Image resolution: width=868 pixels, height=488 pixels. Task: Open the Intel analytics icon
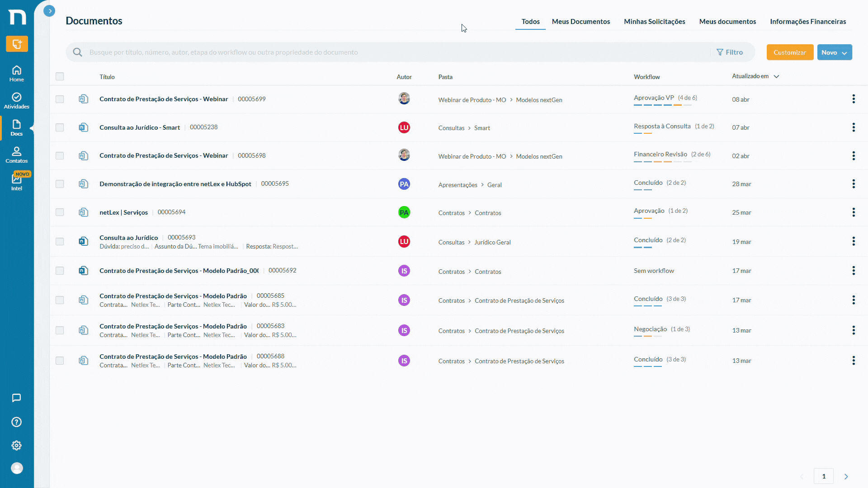click(x=17, y=182)
